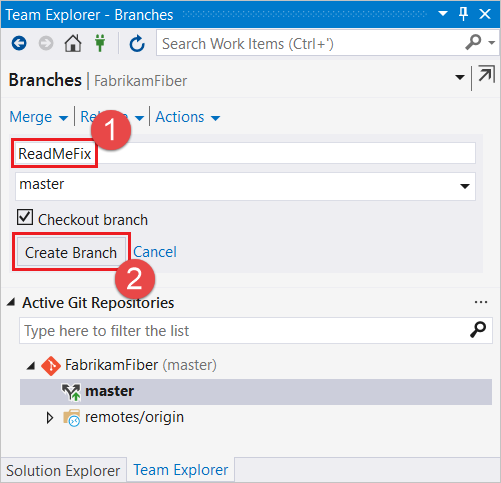Viewport: 501px width, 483px height.
Task: Click the repository filter text box
Action: 256,330
